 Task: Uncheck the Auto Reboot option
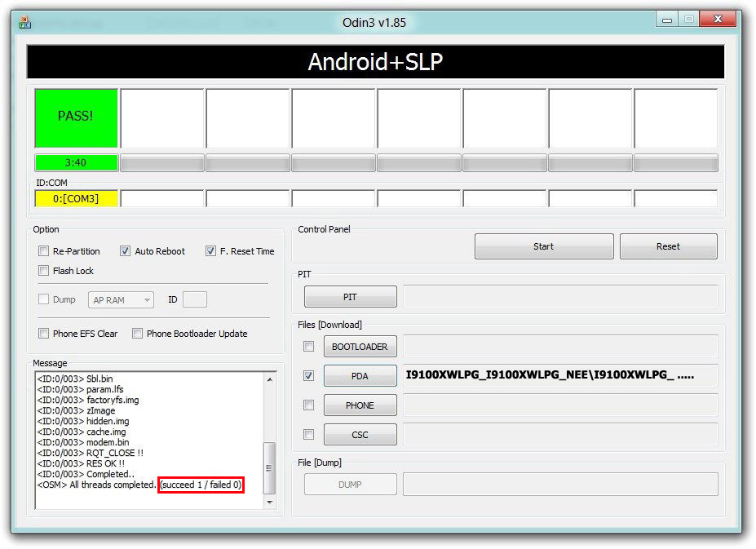[125, 251]
